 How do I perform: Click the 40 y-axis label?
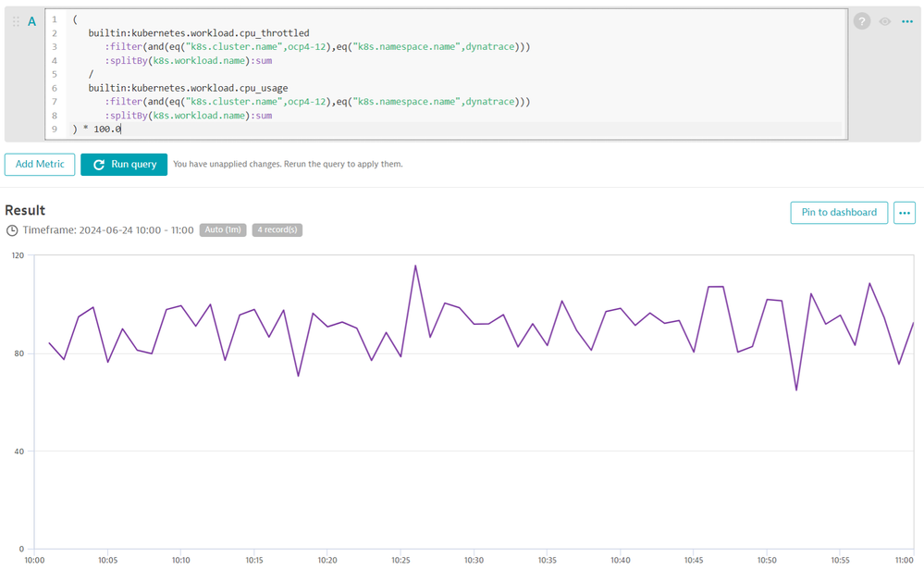(19, 451)
